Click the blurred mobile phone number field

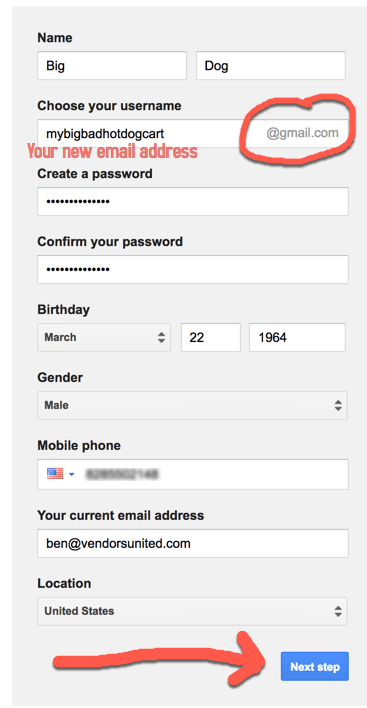tap(193, 474)
